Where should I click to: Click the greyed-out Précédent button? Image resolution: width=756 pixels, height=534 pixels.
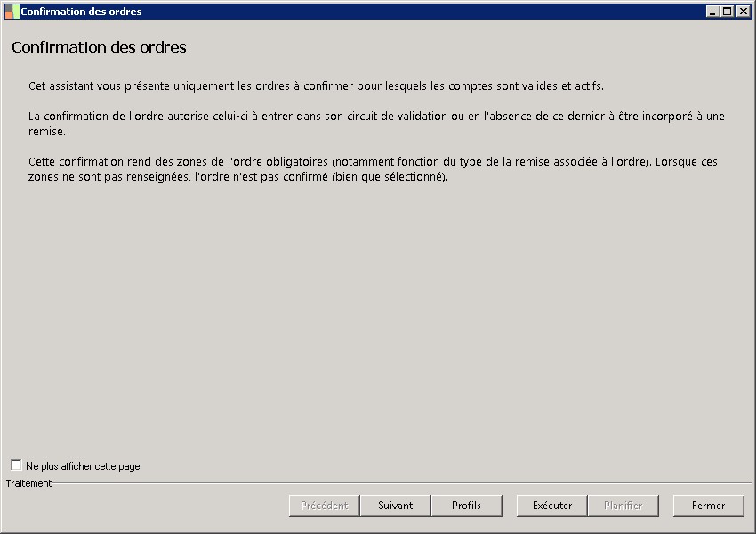click(x=325, y=506)
